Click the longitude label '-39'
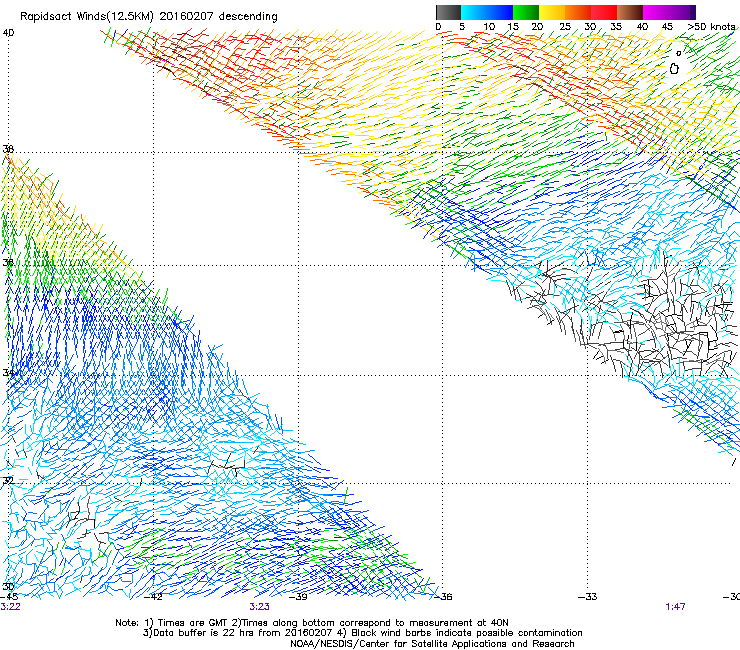This screenshot has height=650, width=740. coord(298,597)
